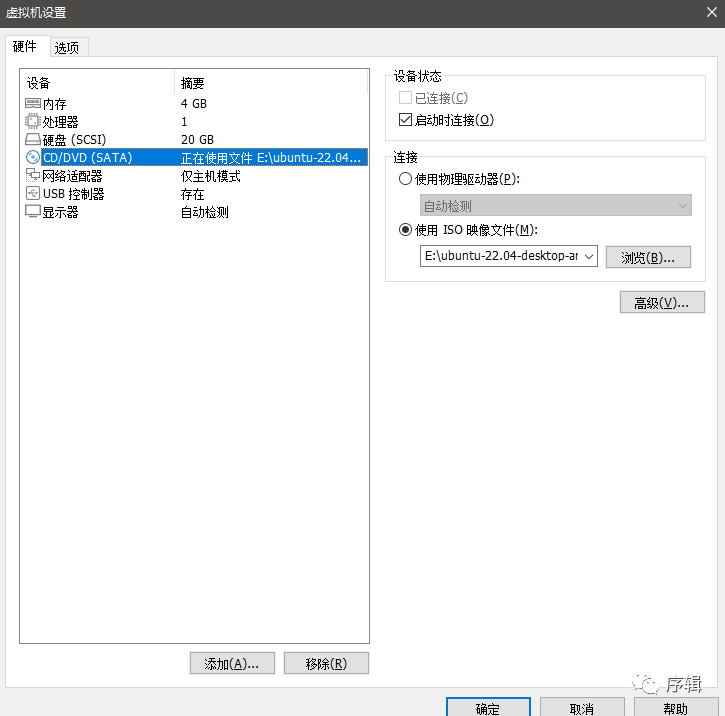Click the hard disk (SCSI) icon
This screenshot has height=716, width=725.
[x=33, y=140]
